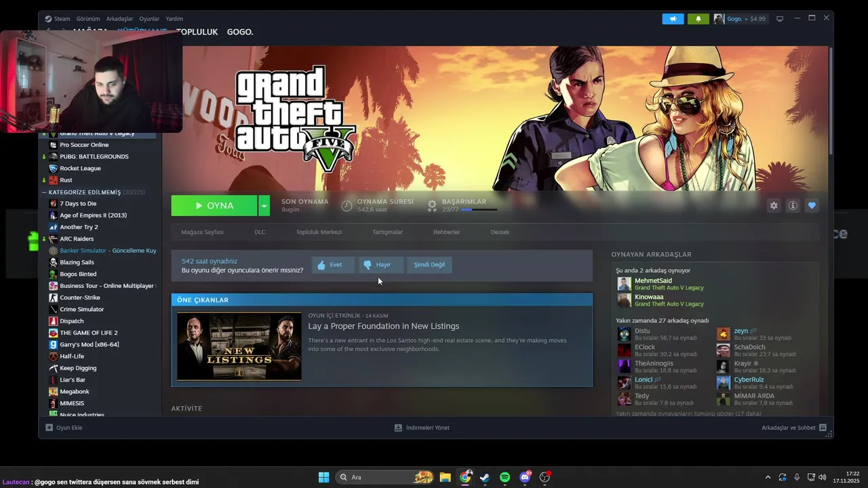Open the play options dropdown arrow beside OYNA
Viewport: 868px width, 488px height.
coord(264,205)
